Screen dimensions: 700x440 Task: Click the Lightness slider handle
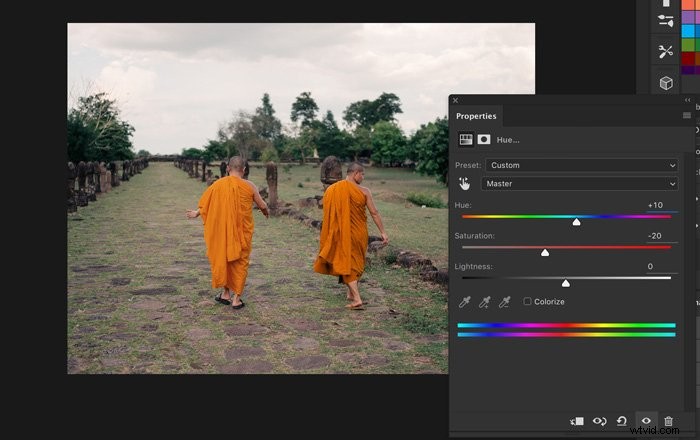coord(566,283)
